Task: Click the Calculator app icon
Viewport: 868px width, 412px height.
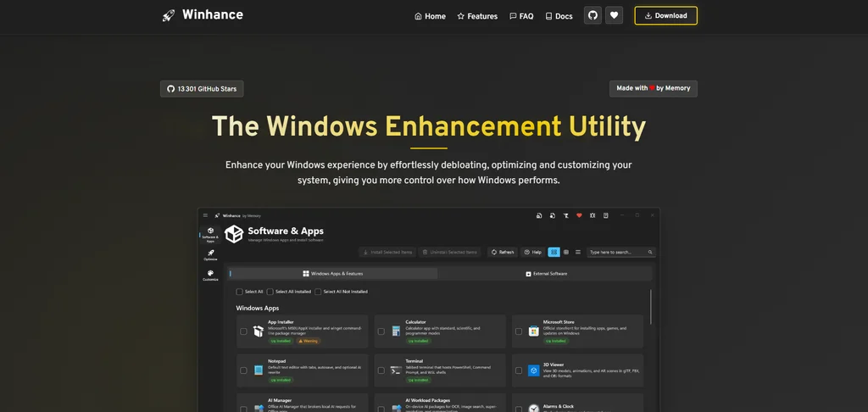Action: tap(396, 331)
